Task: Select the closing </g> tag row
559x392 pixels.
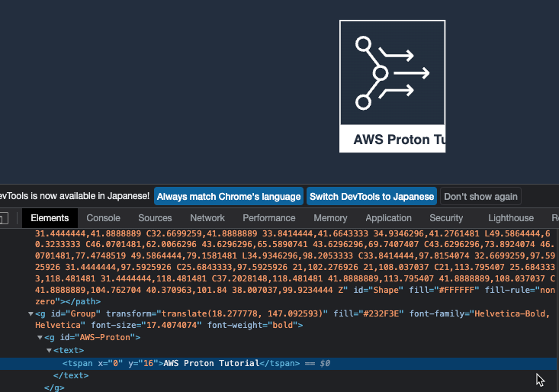Action: (x=54, y=387)
